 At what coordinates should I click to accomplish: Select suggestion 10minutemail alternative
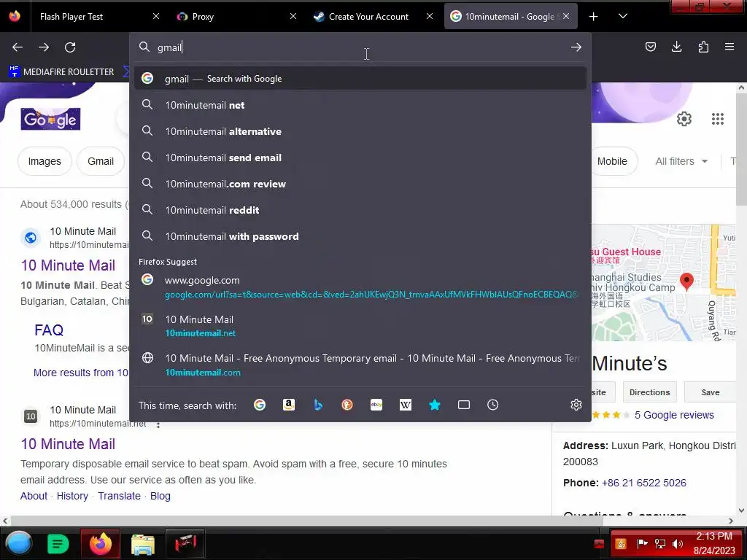pos(360,131)
